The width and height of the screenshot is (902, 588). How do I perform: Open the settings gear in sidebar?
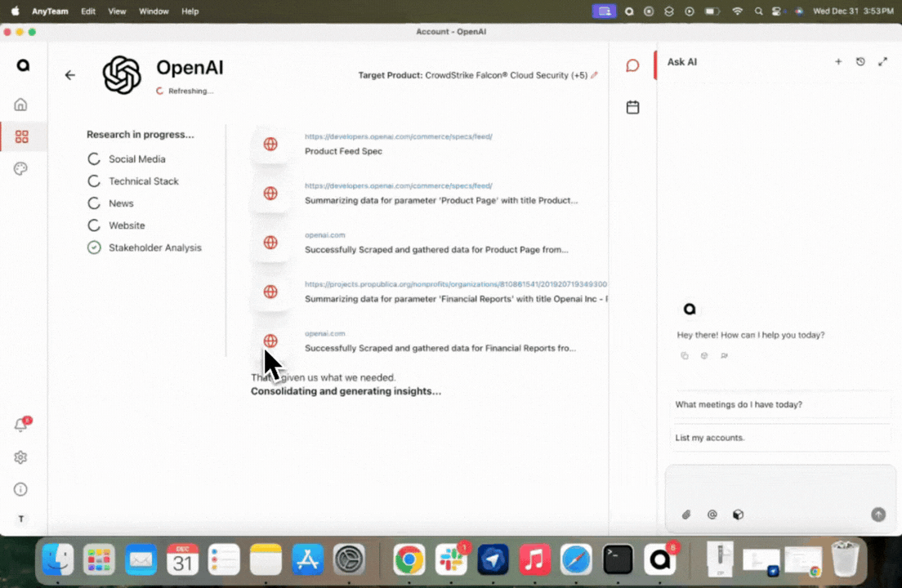pos(21,457)
